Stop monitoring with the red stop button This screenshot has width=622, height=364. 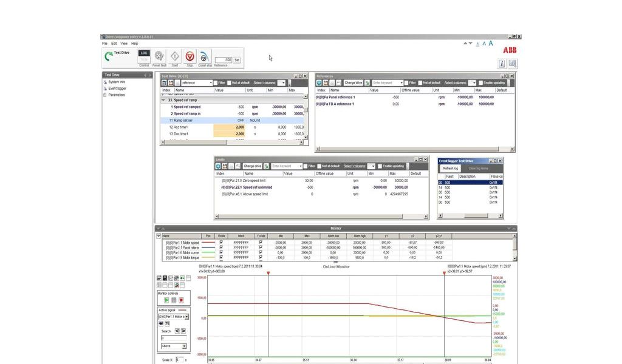click(x=181, y=300)
